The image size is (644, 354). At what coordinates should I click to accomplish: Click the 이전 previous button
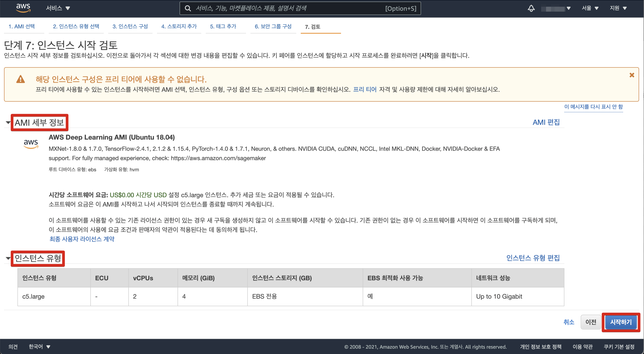pyautogui.click(x=591, y=322)
